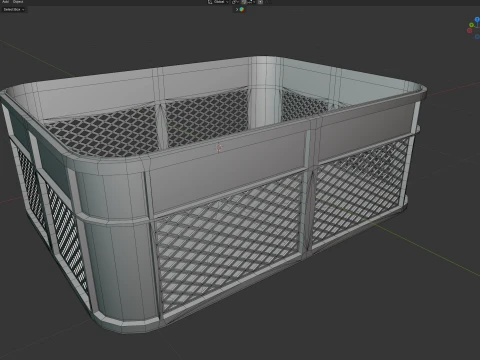Toggle proportional editing button
Viewport: 480px width, 360px height.
coord(260,2)
